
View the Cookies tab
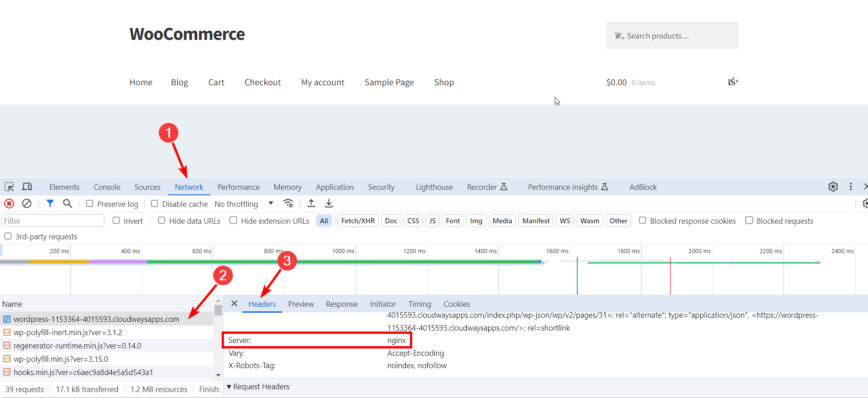[457, 304]
